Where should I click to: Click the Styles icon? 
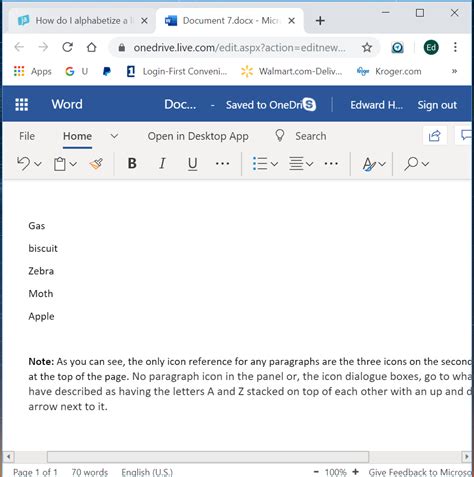pyautogui.click(x=369, y=164)
